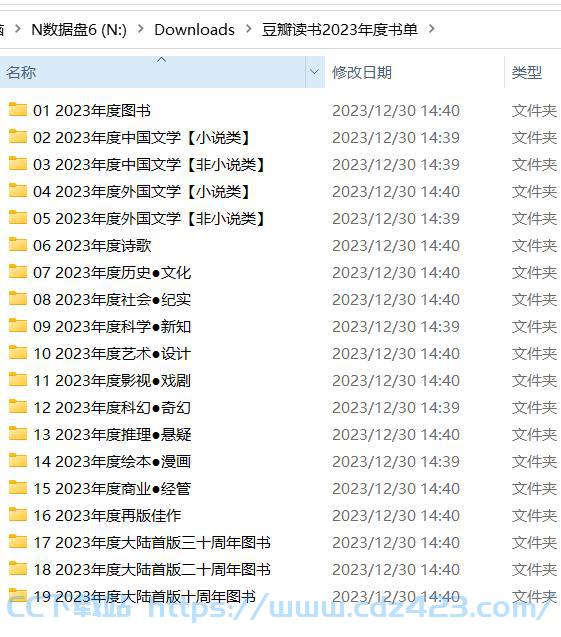Expand chevron after Downloads in breadcrumb
Viewport: 561px width, 637px height.
(x=248, y=29)
